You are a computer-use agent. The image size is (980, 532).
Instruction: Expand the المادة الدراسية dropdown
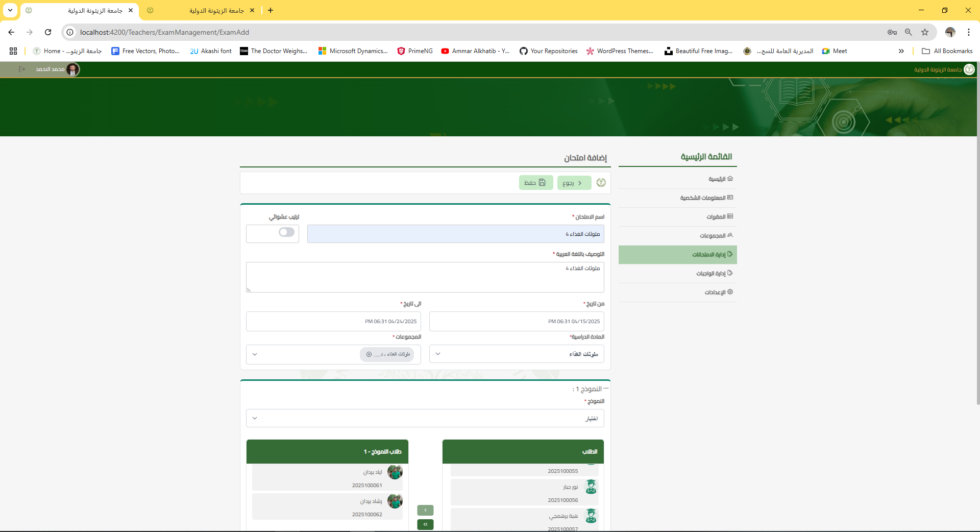tap(438, 354)
